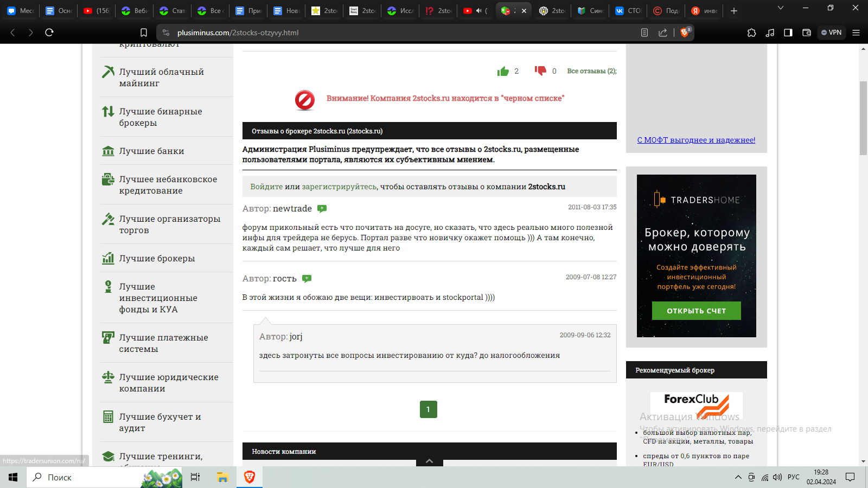
Task: Click the TradersHome advertisement banner
Action: [x=697, y=256]
